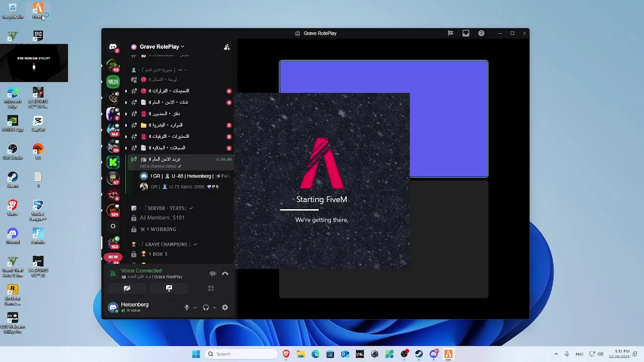Open Discord user settings gear
This screenshot has width=644, height=362.
225,307
